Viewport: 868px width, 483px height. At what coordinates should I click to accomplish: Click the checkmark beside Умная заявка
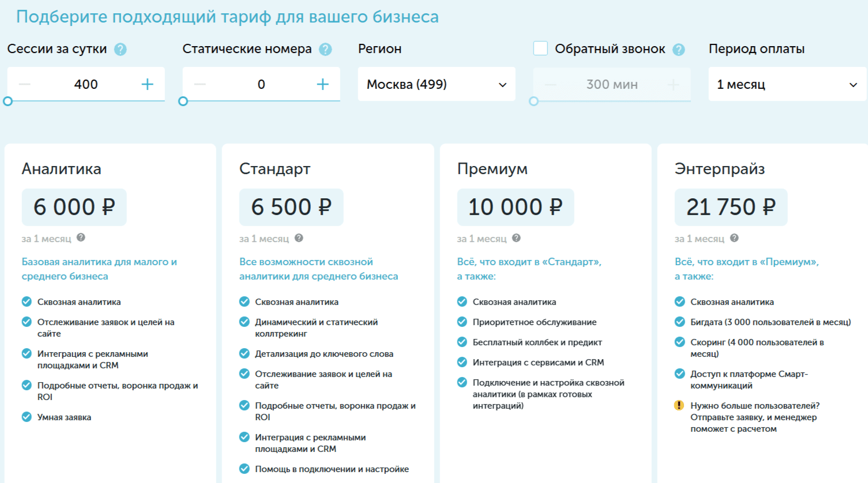point(25,417)
